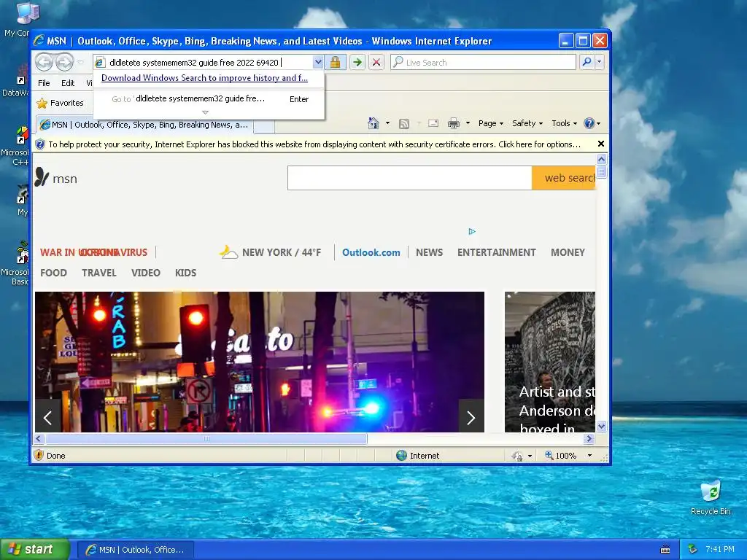
Task: Click the Internet zone globe icon
Action: pyautogui.click(x=402, y=455)
